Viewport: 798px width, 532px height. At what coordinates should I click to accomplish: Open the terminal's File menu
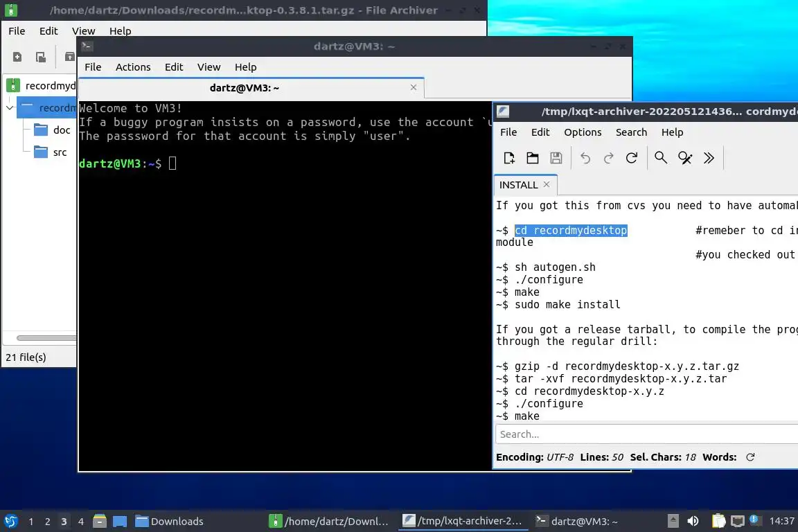[93, 67]
